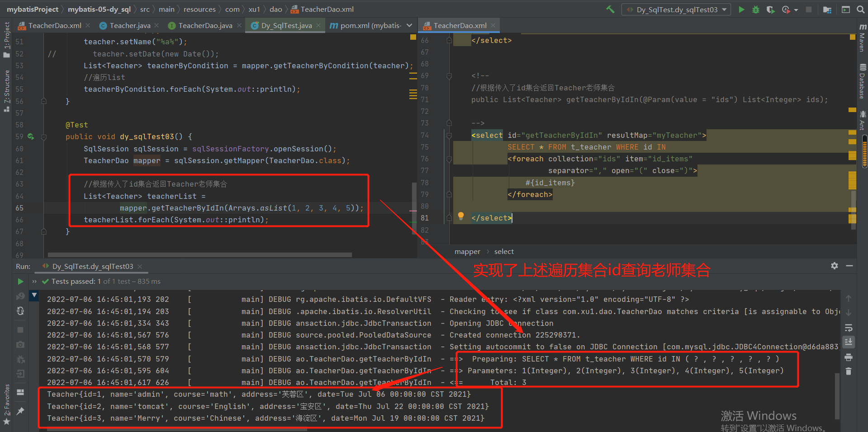
Task: Start debugging with the bug icon
Action: pos(756,9)
